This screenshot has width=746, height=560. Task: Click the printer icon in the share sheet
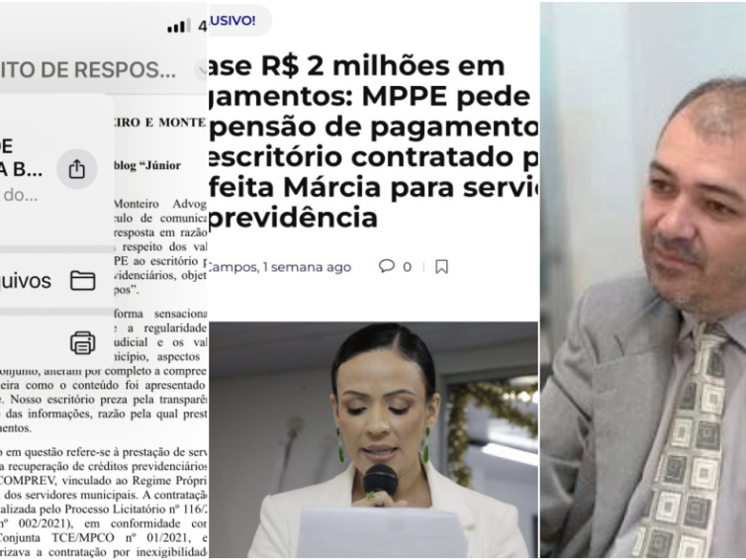pyautogui.click(x=83, y=342)
